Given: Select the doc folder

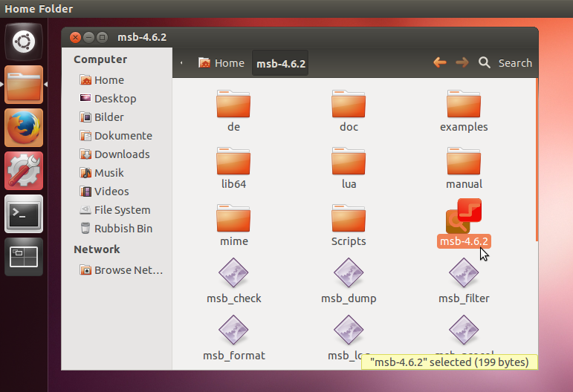Looking at the screenshot, I should [349, 111].
